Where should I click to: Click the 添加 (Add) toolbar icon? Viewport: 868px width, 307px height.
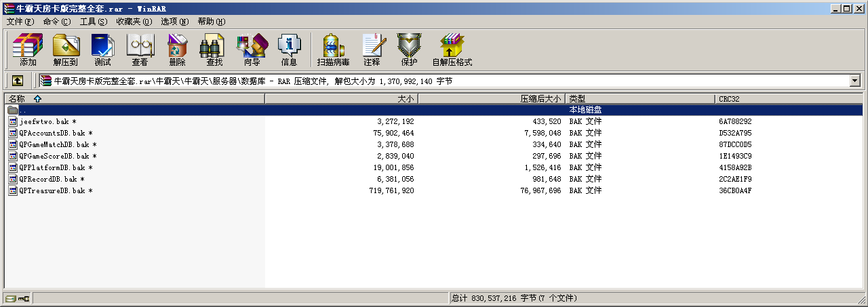(x=28, y=49)
